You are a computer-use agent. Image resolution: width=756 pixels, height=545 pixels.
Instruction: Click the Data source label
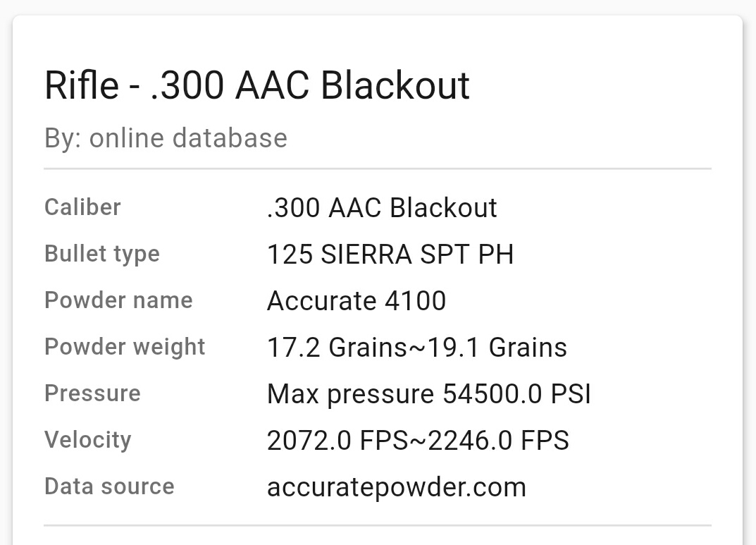tap(109, 486)
